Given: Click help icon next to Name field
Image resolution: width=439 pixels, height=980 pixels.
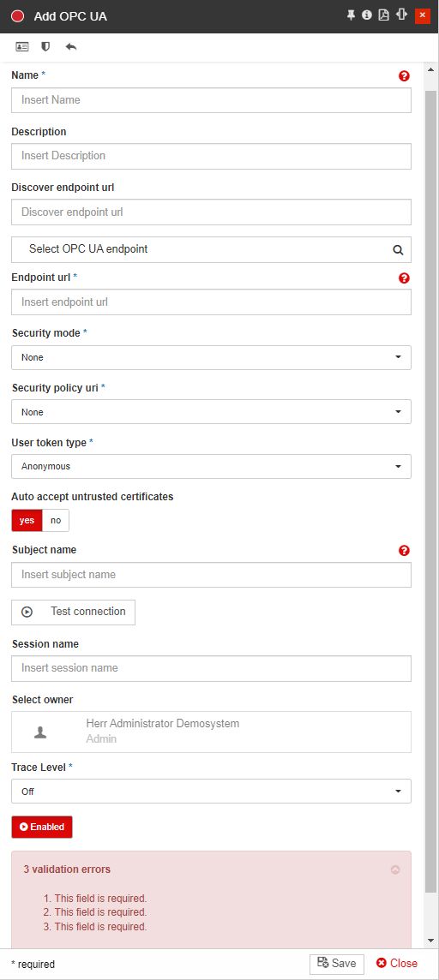Looking at the screenshot, I should [x=404, y=75].
